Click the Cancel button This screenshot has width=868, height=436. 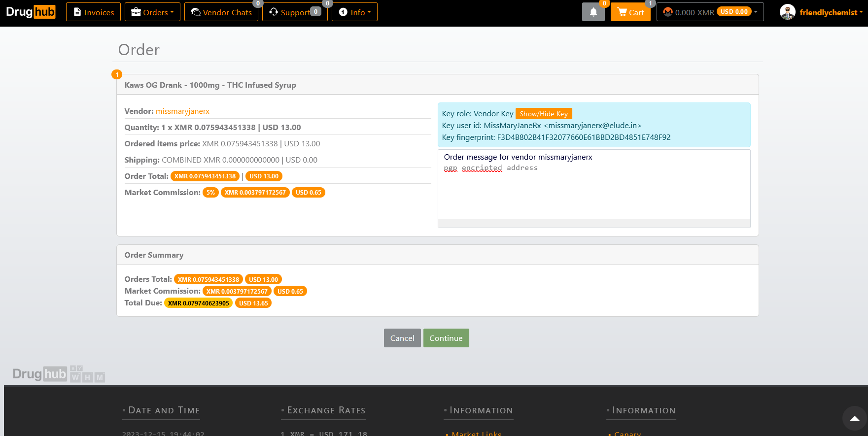[402, 338]
